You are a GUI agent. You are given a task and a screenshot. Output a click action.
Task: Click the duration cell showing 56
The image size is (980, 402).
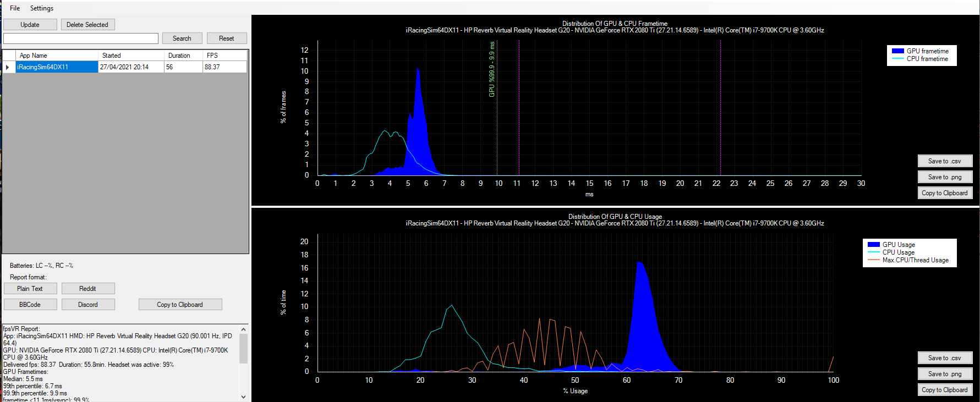tap(183, 67)
